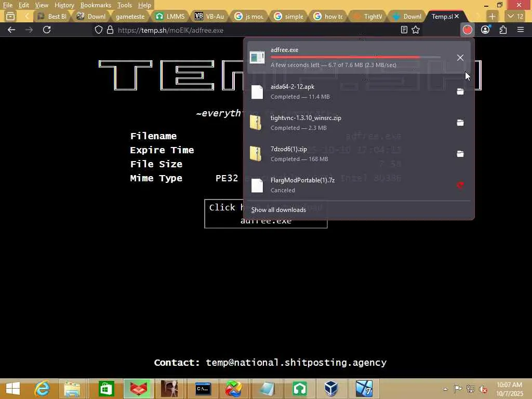532x399 pixels.
Task: Open the tracking protection shield icon
Action: click(98, 30)
